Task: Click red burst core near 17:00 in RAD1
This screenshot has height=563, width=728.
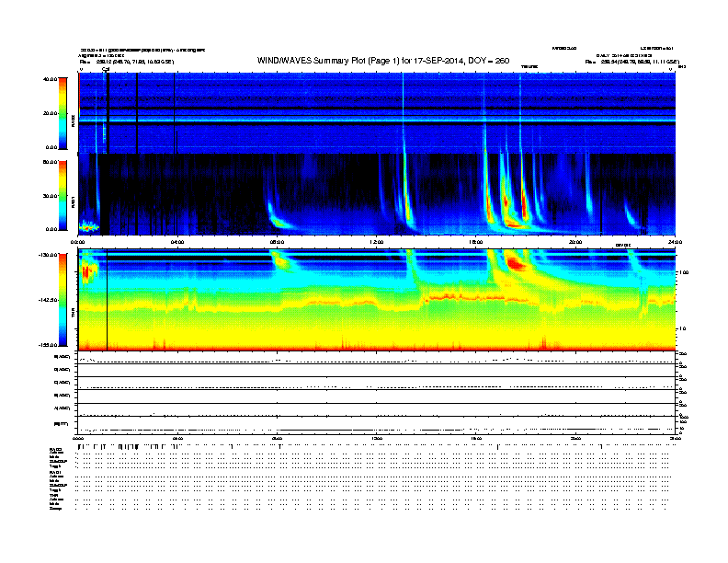Action: click(x=506, y=203)
